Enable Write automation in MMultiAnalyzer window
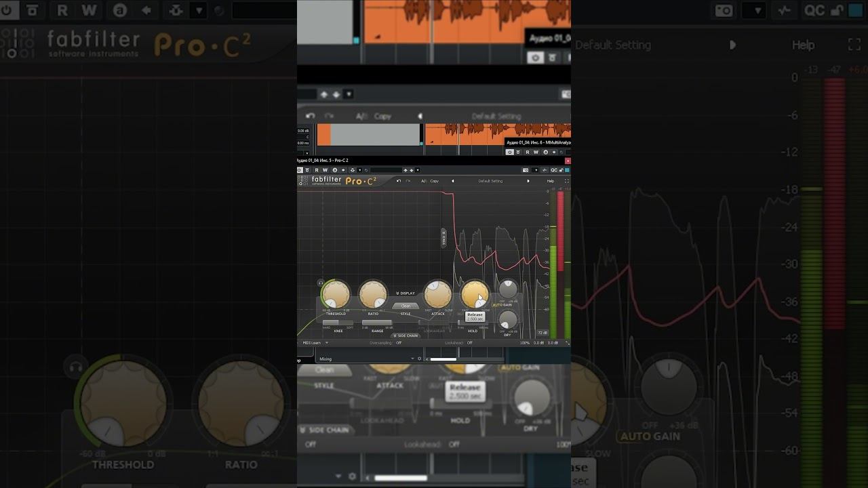Viewport: 868px width, 488px height. pos(536,152)
